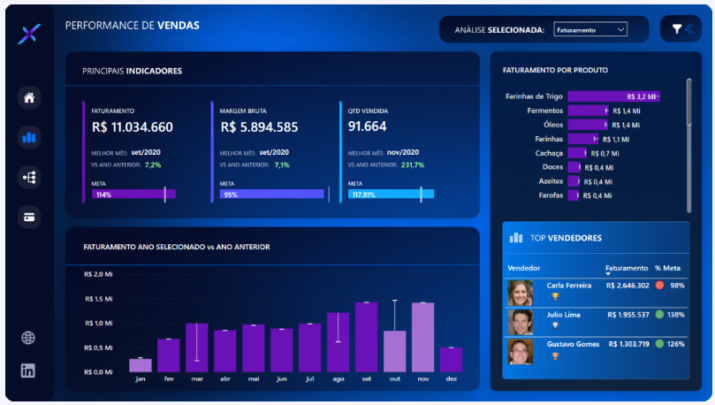This screenshot has height=405, width=715.
Task: Open the decomposition tree page icon
Action: pos(29,177)
